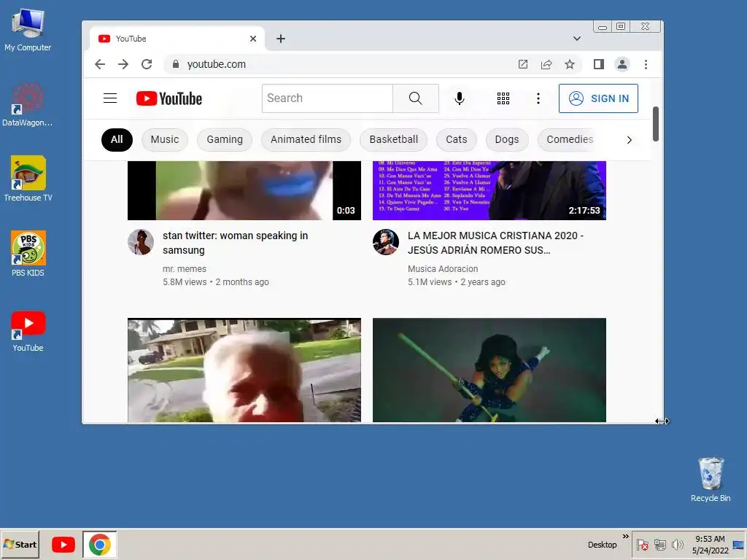The image size is (747, 560).
Task: Click the search magnifier button
Action: point(415,98)
